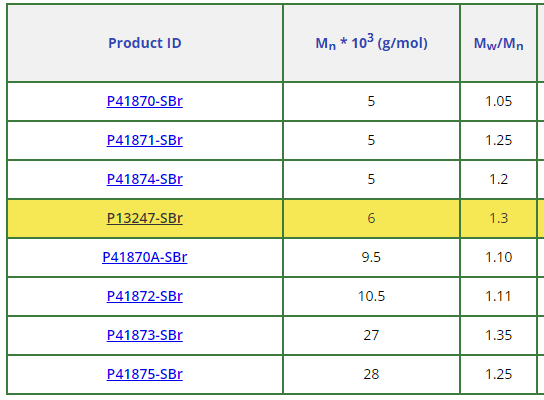Screen dimensions: 544x400
Task: Open the highlighted P13247-SBr link
Action: pyautogui.click(x=145, y=218)
